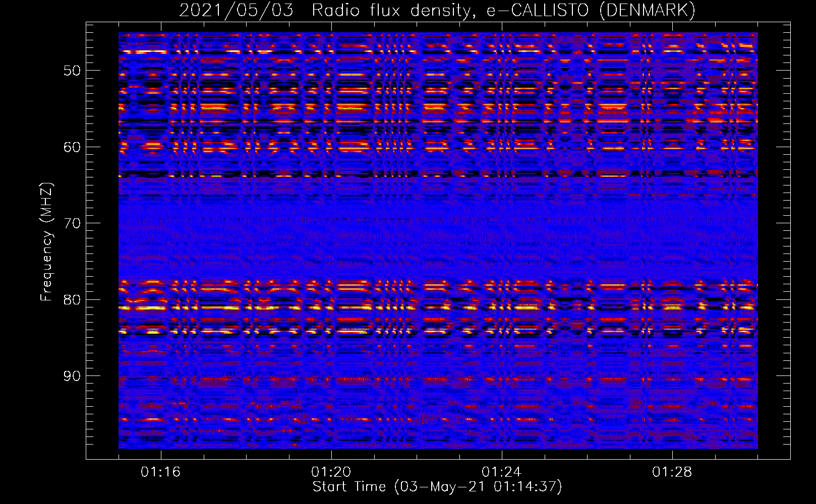Click the 01:28 time tick label
The width and height of the screenshot is (816, 504).
(x=672, y=472)
